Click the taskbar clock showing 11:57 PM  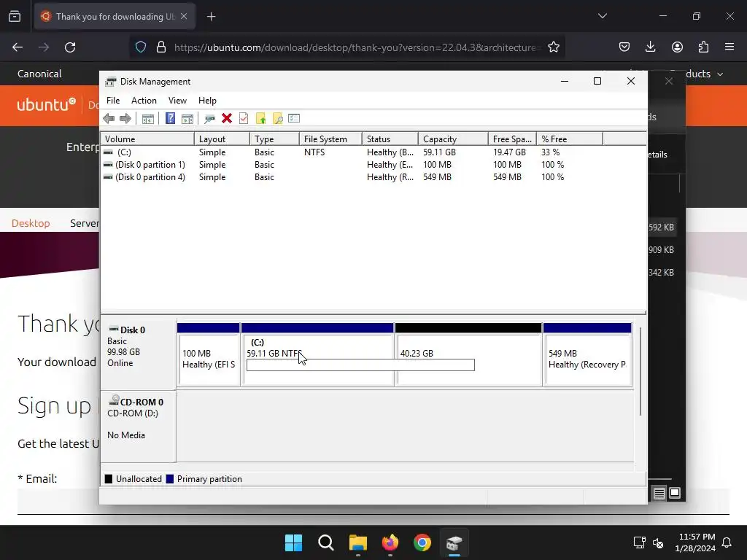tap(695, 542)
